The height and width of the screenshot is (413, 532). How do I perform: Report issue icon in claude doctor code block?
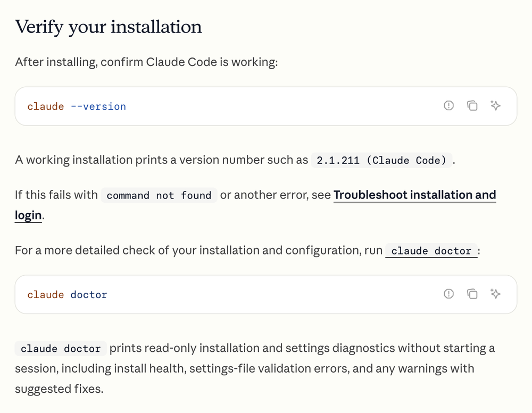pyautogui.click(x=448, y=294)
